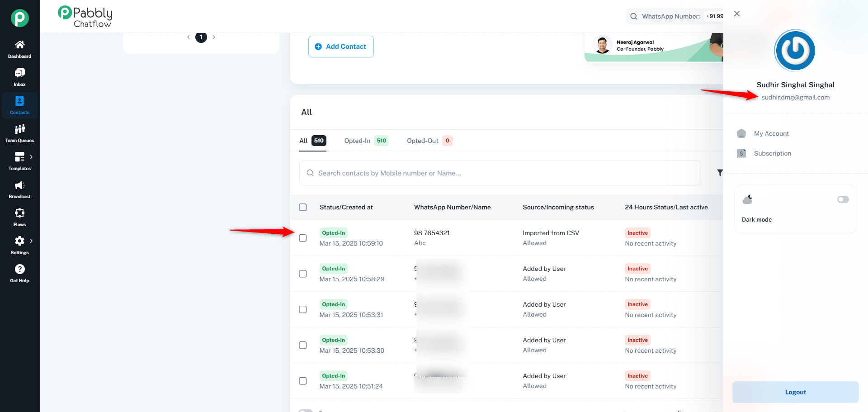Select the contact named Abc checkbox
868x412 pixels.
click(303, 238)
